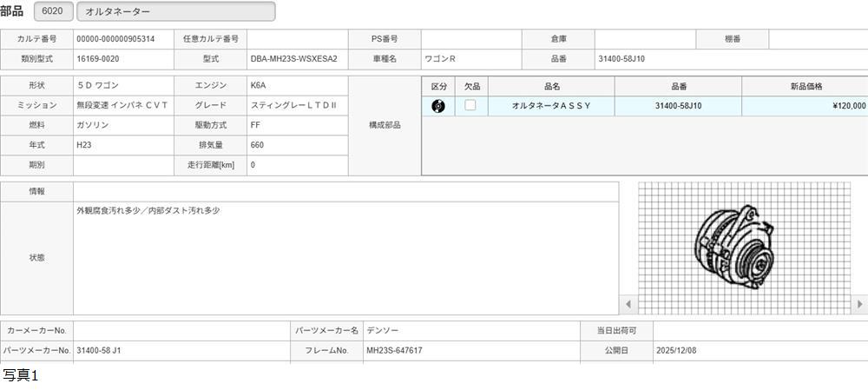Toggle the 欠品 checkbox for オルタネータASSY
This screenshot has height=390, width=868.
pos(470,105)
